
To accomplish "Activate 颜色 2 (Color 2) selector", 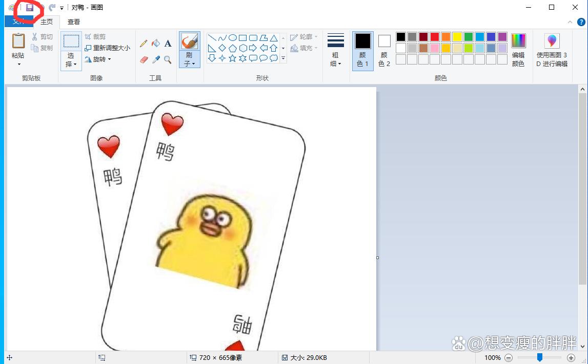I will pos(384,50).
